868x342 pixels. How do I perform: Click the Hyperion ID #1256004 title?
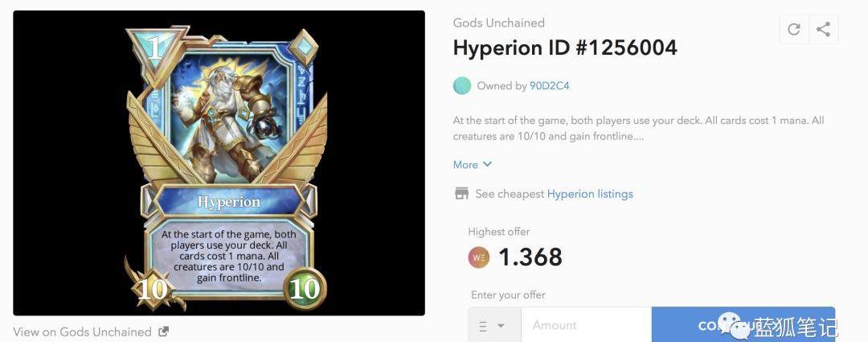(x=565, y=47)
